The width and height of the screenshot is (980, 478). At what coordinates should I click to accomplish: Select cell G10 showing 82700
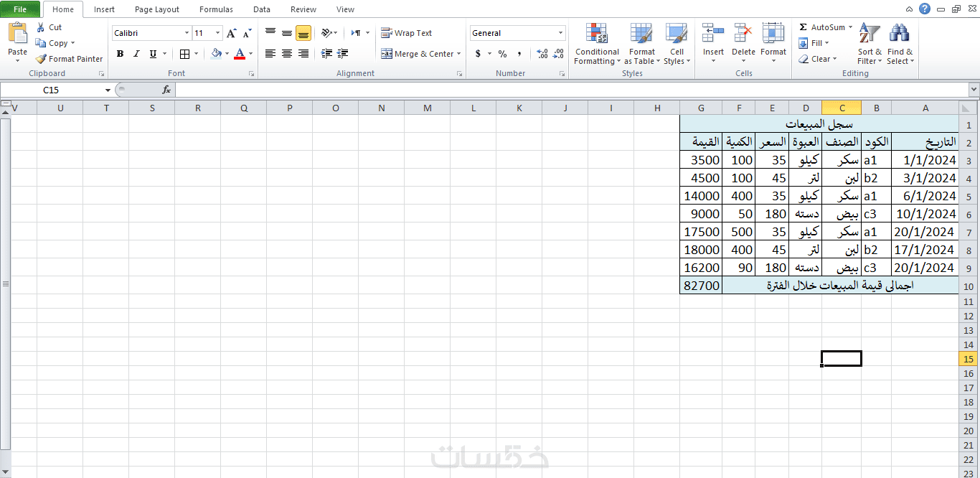[701, 286]
